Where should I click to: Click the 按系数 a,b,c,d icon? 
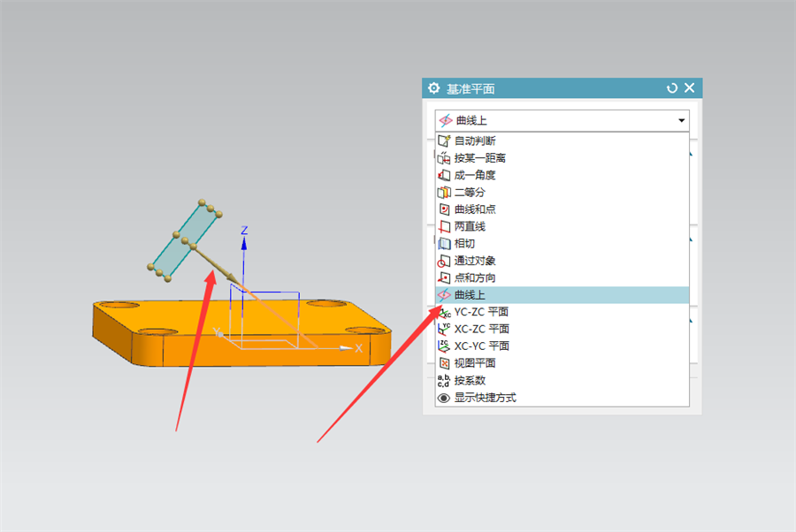(x=444, y=380)
